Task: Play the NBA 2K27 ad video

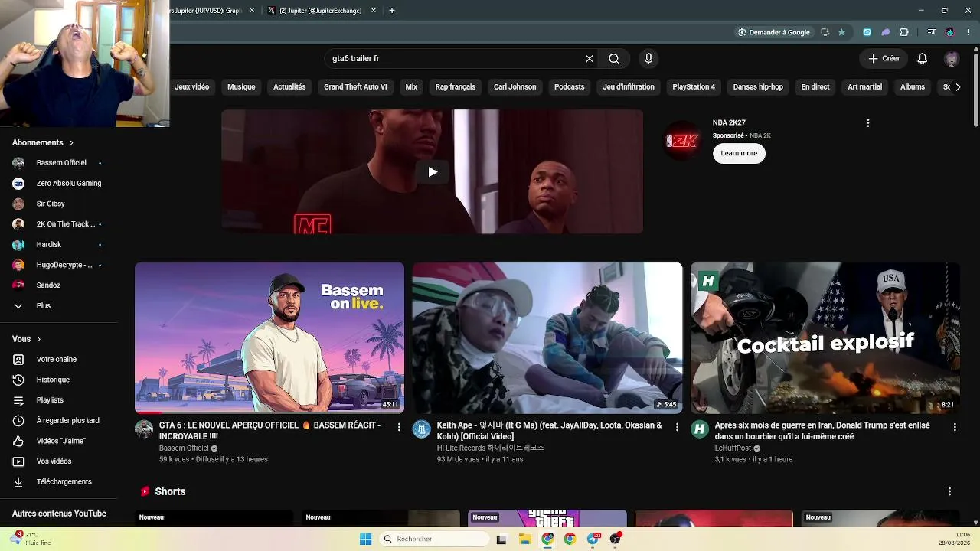Action: 433,172
